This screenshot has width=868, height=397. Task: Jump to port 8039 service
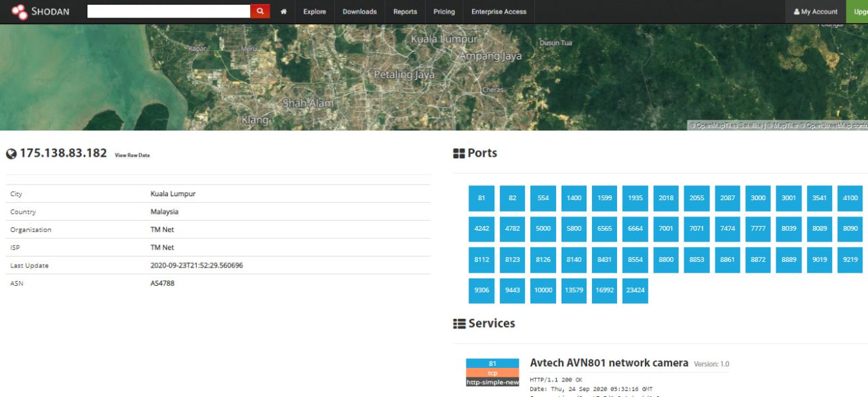tap(789, 229)
